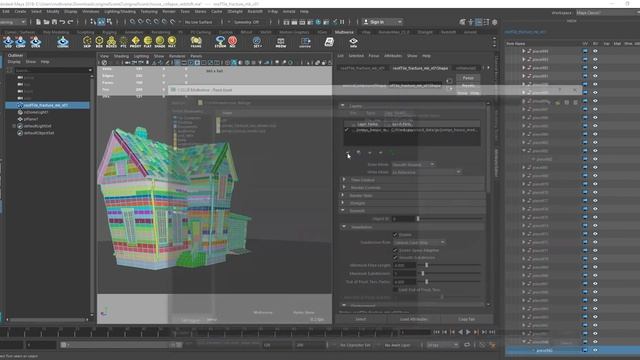Click the FLAT shelf icon
This screenshot has width=640, height=360.
tap(148, 42)
